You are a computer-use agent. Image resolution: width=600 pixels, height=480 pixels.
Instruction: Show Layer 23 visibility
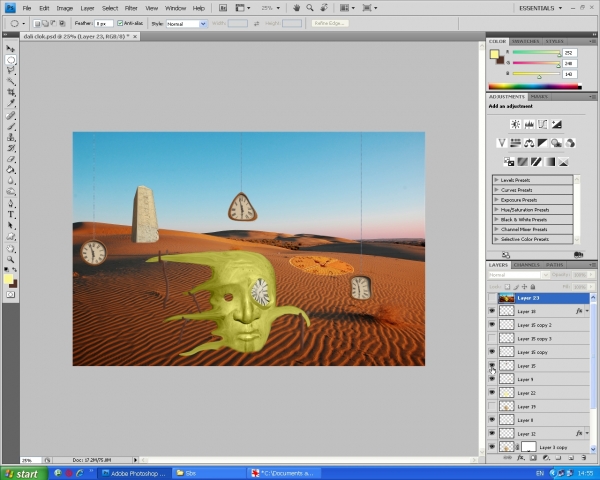492,298
